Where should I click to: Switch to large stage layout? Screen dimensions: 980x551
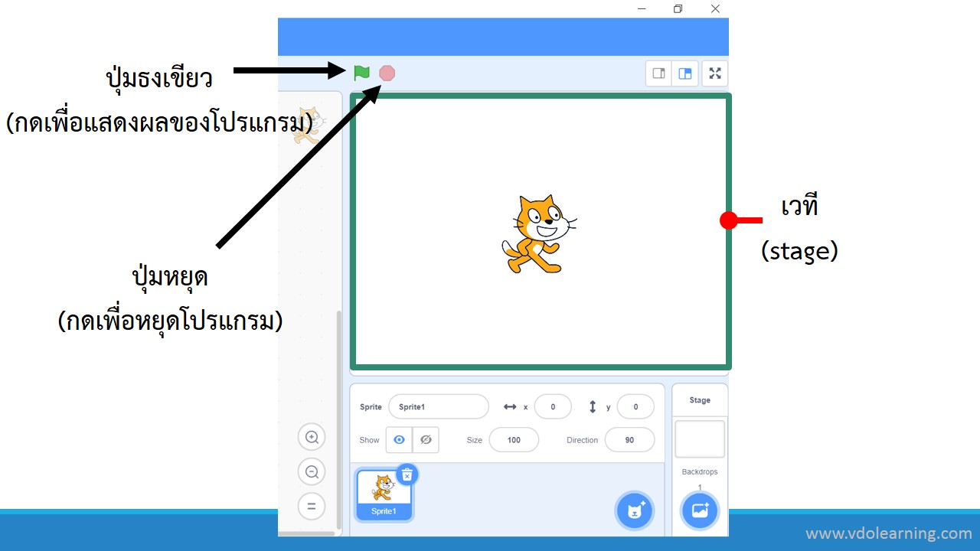(685, 73)
